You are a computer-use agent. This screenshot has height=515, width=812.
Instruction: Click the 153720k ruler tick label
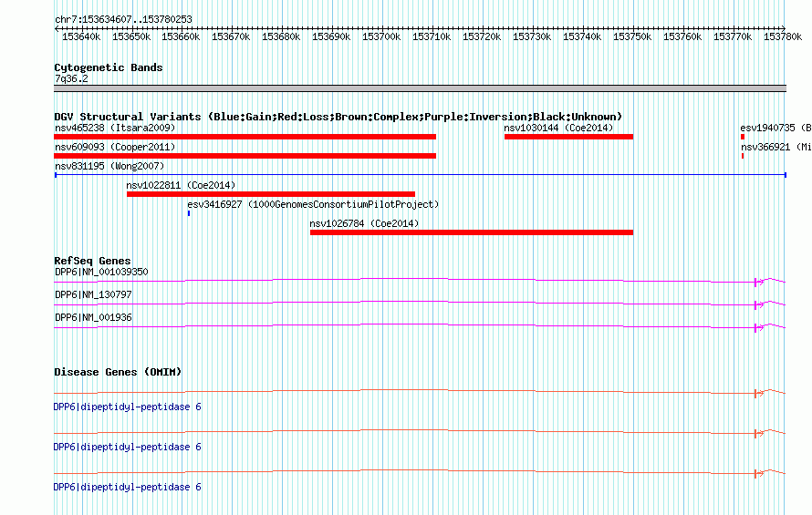point(482,36)
